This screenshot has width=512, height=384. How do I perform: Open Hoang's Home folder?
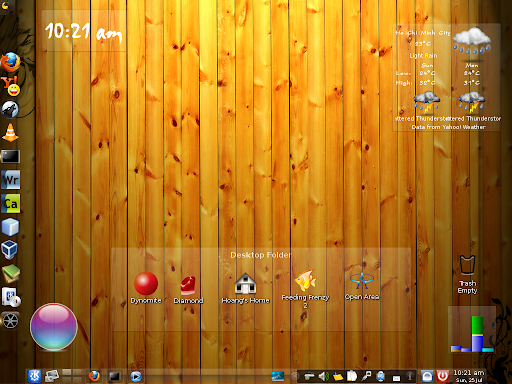[245, 288]
